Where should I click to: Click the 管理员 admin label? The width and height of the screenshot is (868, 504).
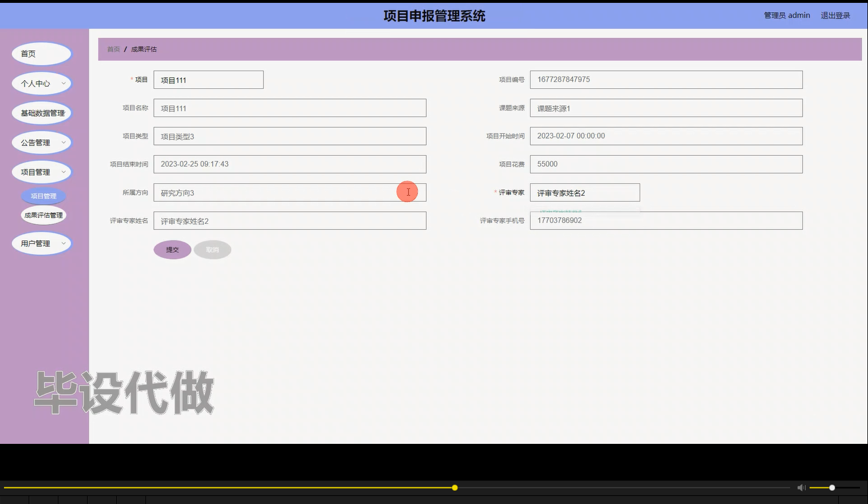pyautogui.click(x=786, y=15)
